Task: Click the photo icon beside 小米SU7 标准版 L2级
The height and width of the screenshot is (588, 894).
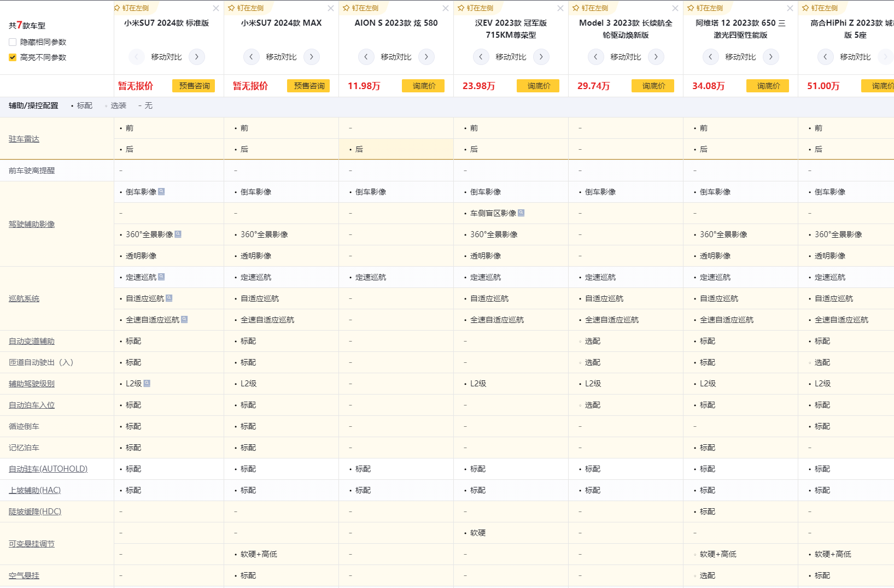Action: click(147, 384)
